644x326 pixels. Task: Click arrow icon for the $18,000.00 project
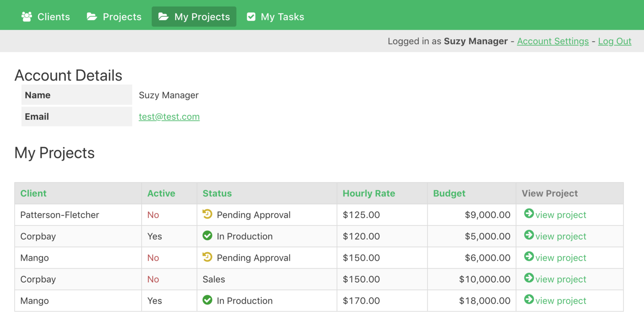tap(529, 299)
